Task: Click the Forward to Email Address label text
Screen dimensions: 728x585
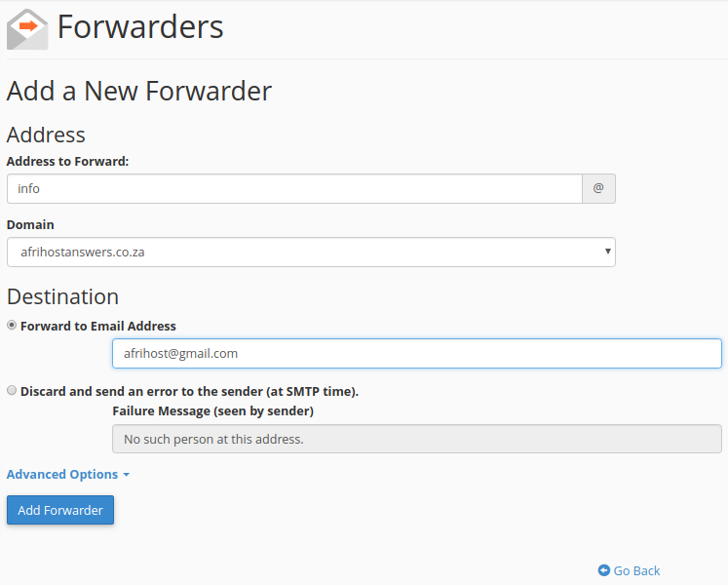Action: tap(98, 326)
